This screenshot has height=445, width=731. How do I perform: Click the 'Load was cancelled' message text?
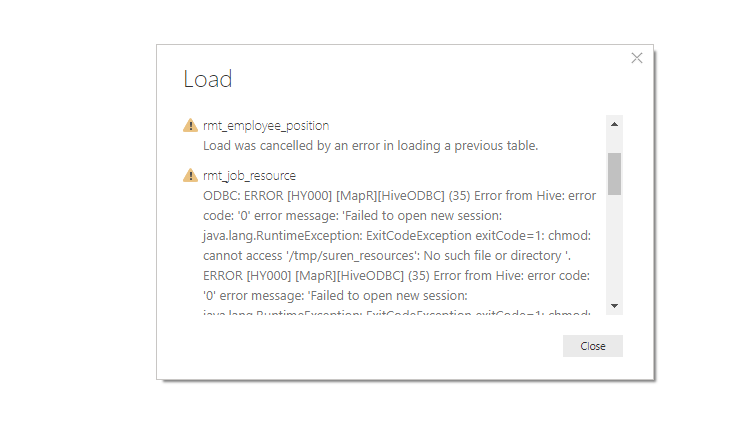(x=371, y=146)
